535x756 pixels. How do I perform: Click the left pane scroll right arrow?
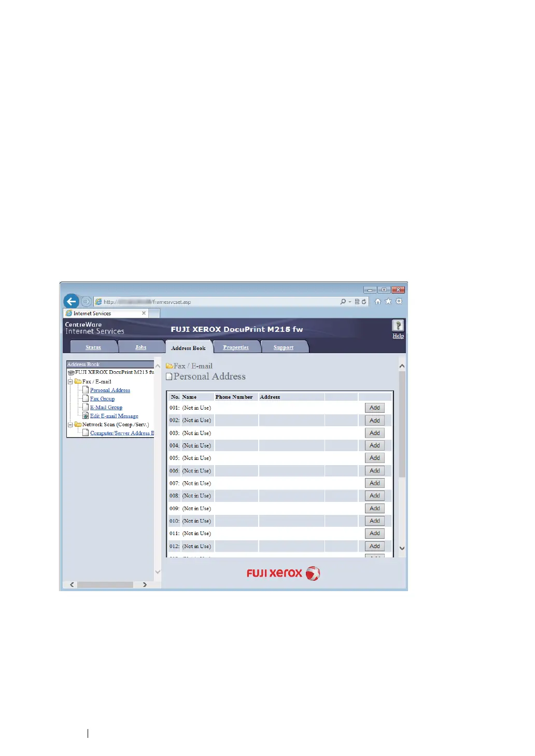coord(145,584)
